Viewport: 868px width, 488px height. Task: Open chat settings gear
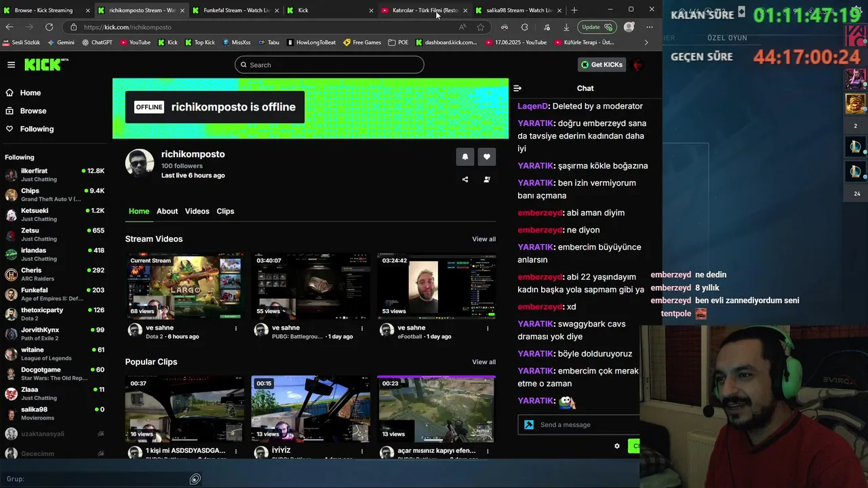pos(617,446)
